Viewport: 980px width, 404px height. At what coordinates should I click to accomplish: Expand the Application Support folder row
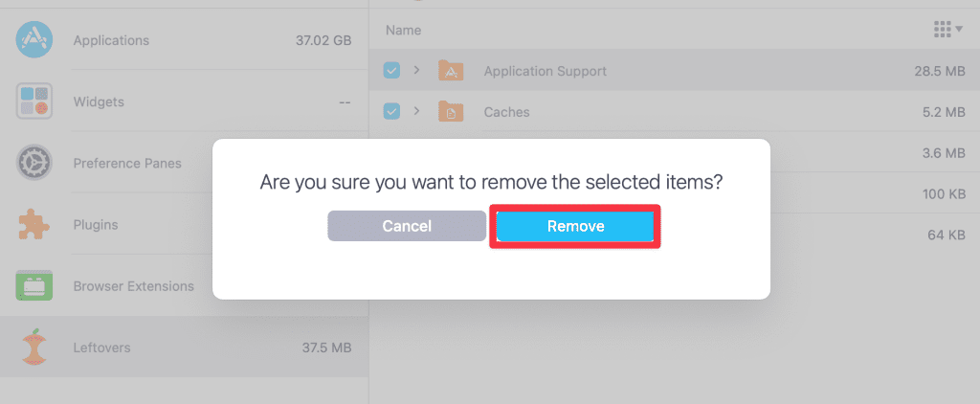[417, 71]
